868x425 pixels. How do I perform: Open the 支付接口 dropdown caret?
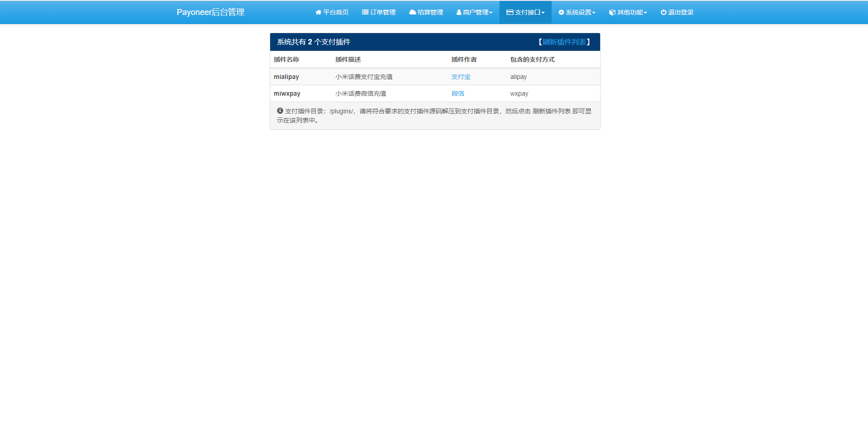[543, 13]
